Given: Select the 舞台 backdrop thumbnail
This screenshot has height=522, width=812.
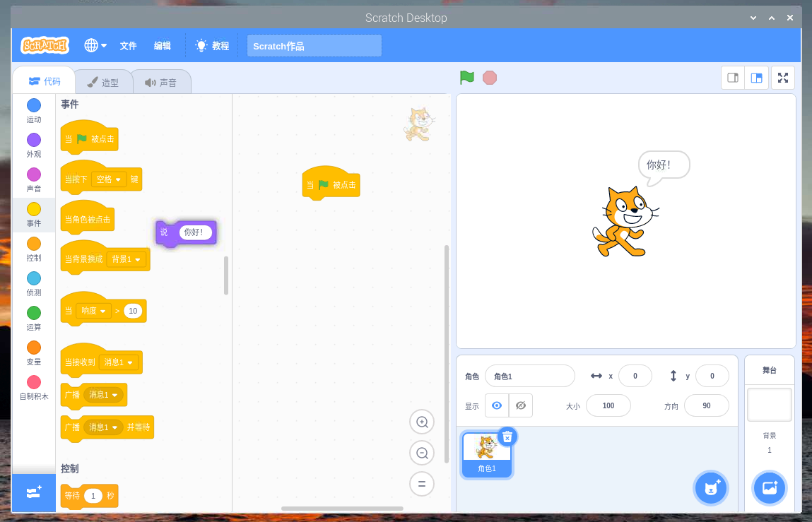Looking at the screenshot, I should tap(770, 405).
